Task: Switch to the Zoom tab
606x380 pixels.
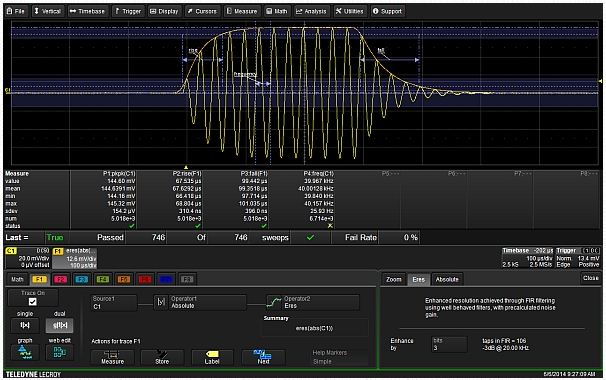Action: click(394, 279)
